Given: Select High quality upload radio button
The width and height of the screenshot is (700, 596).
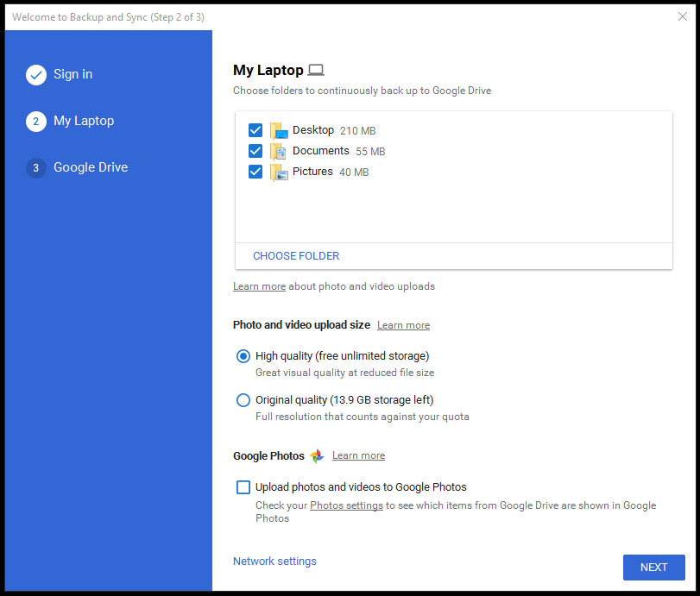Looking at the screenshot, I should [x=243, y=356].
